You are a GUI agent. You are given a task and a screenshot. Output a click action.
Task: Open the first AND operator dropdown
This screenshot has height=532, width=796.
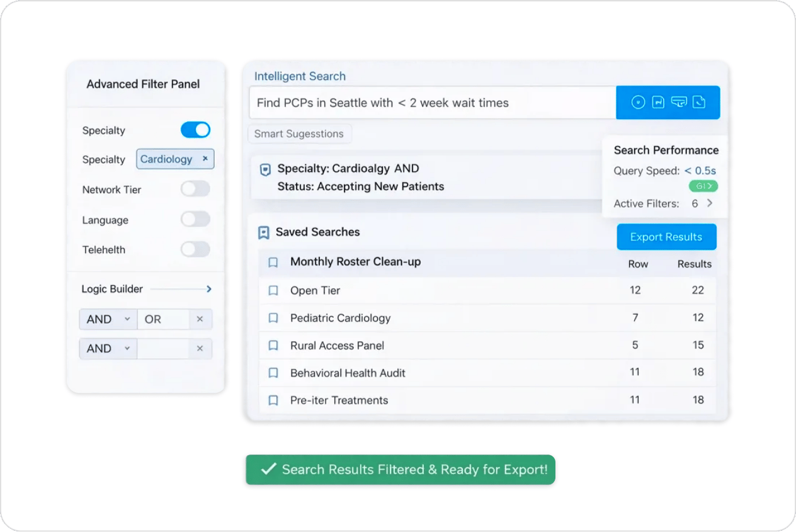click(108, 319)
